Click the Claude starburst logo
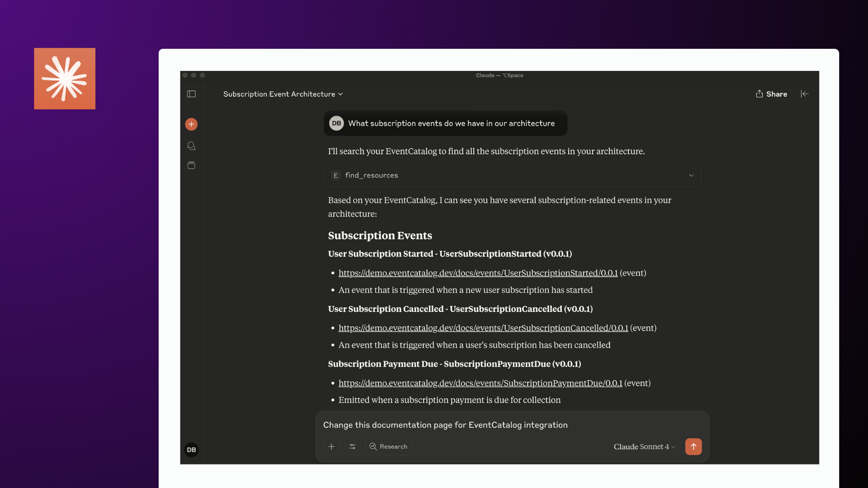868x488 pixels. pyautogui.click(x=65, y=79)
